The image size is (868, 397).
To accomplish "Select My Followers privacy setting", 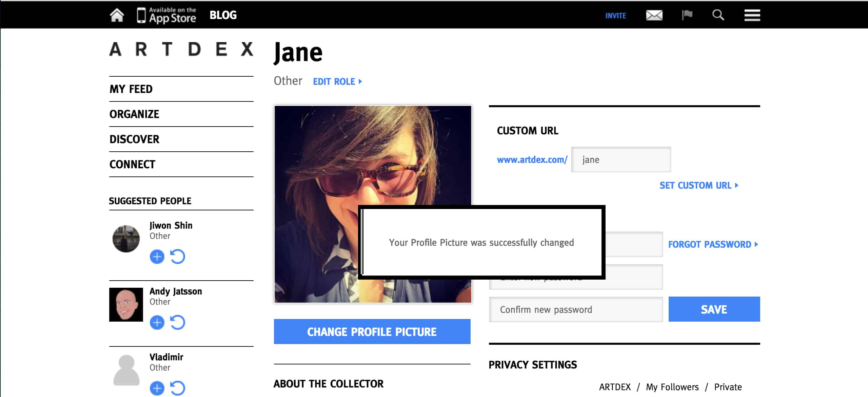I will click(x=672, y=387).
